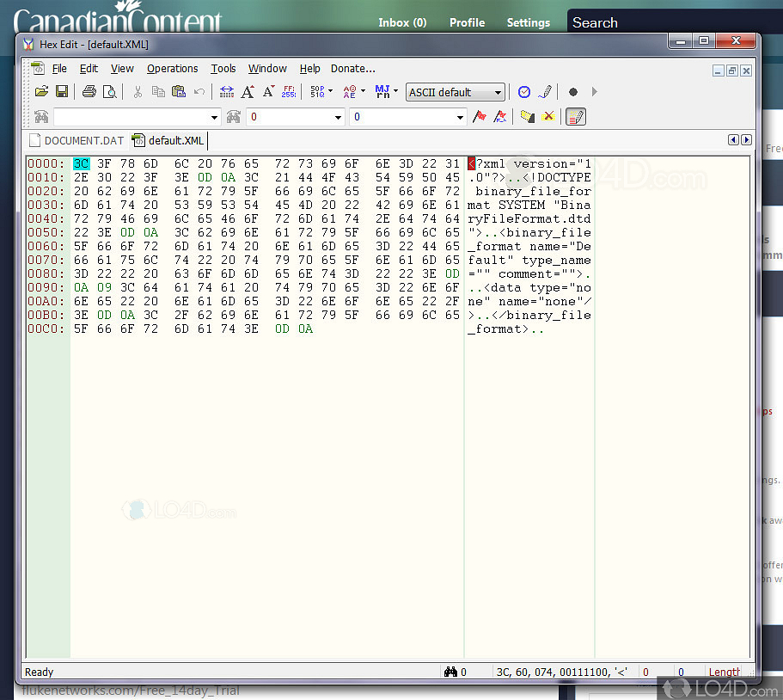
Task: Click inside the find text input field
Action: [x=132, y=118]
